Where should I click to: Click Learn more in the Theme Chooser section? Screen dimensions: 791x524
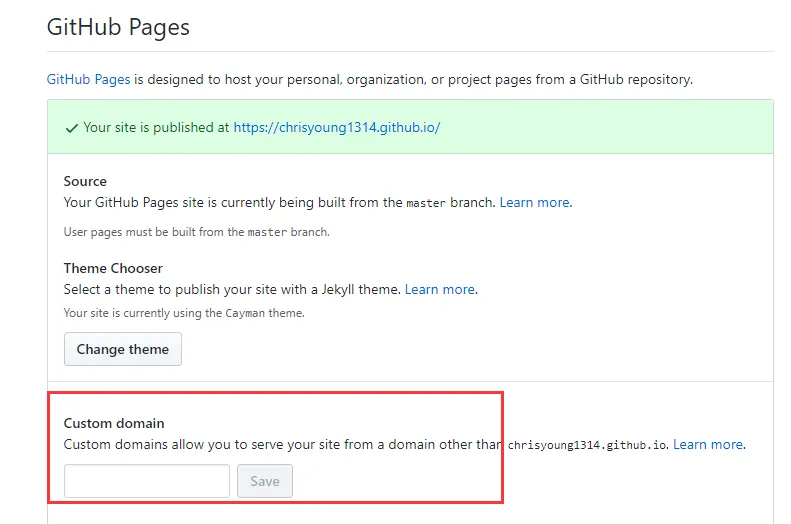[x=440, y=289]
